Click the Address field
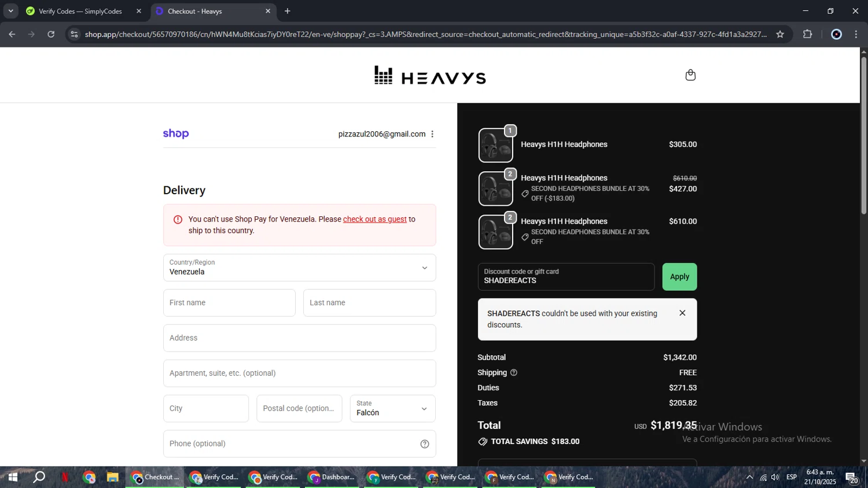 299,338
